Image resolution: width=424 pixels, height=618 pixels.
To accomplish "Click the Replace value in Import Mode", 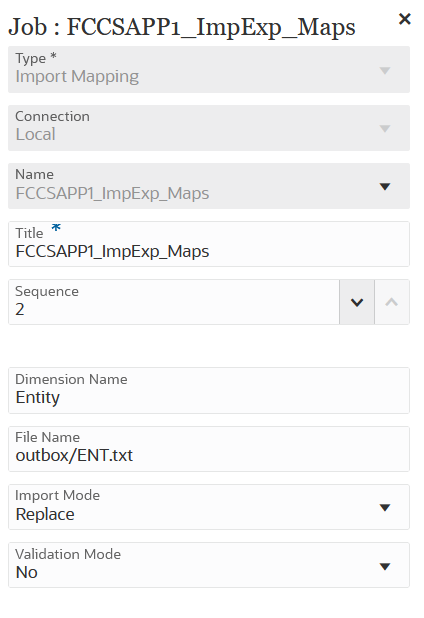I will click(x=45, y=514).
